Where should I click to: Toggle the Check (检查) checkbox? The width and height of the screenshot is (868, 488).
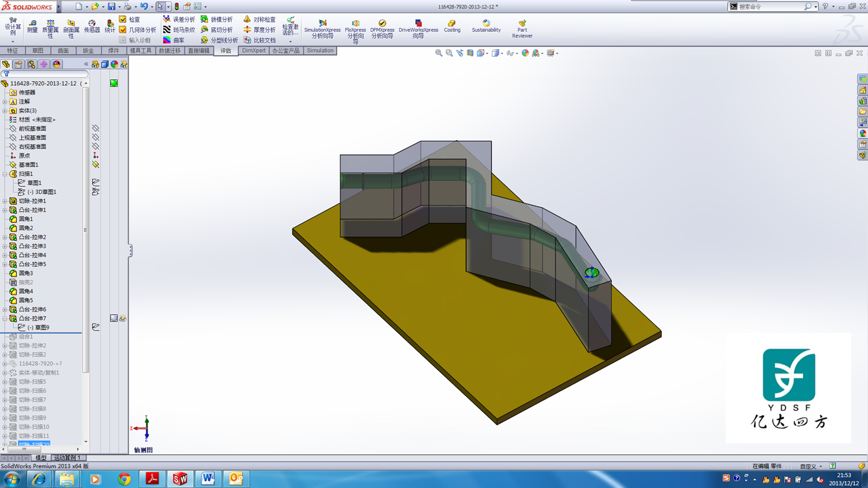coord(123,20)
